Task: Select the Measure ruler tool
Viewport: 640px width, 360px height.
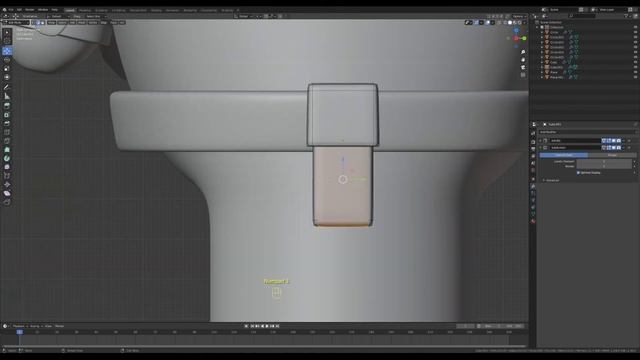Action: pyautogui.click(x=7, y=96)
